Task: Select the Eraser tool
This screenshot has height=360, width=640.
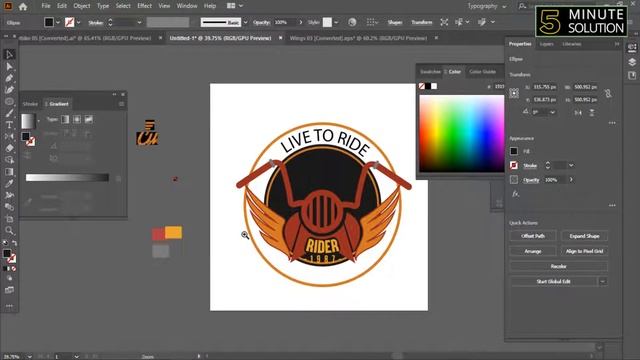Action: pos(9,148)
